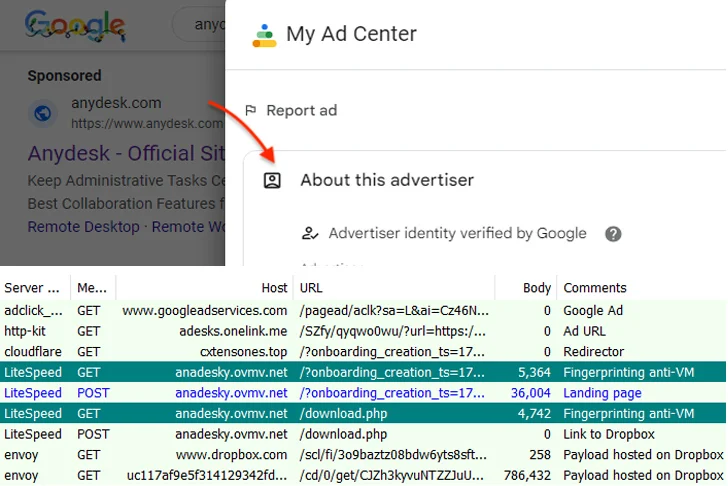Click the Google logo
Viewport: 728px width, 486px height.
[x=75, y=26]
